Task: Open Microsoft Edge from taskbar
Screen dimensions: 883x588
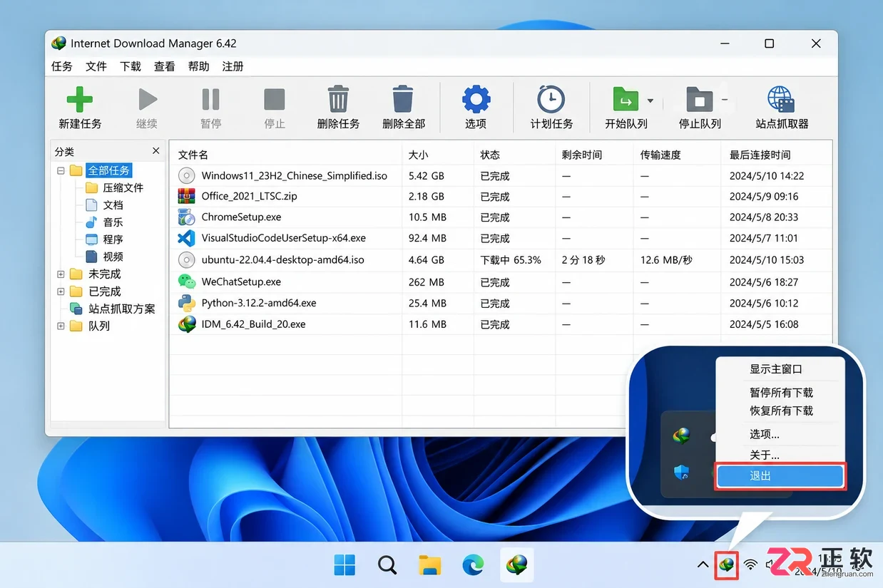Action: coord(473,565)
